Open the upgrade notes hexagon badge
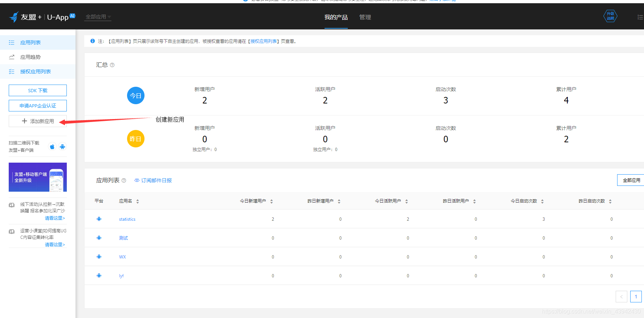 tap(610, 16)
